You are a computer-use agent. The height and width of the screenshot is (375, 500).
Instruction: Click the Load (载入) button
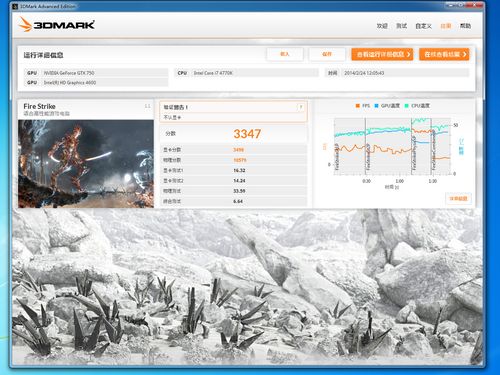[285, 54]
